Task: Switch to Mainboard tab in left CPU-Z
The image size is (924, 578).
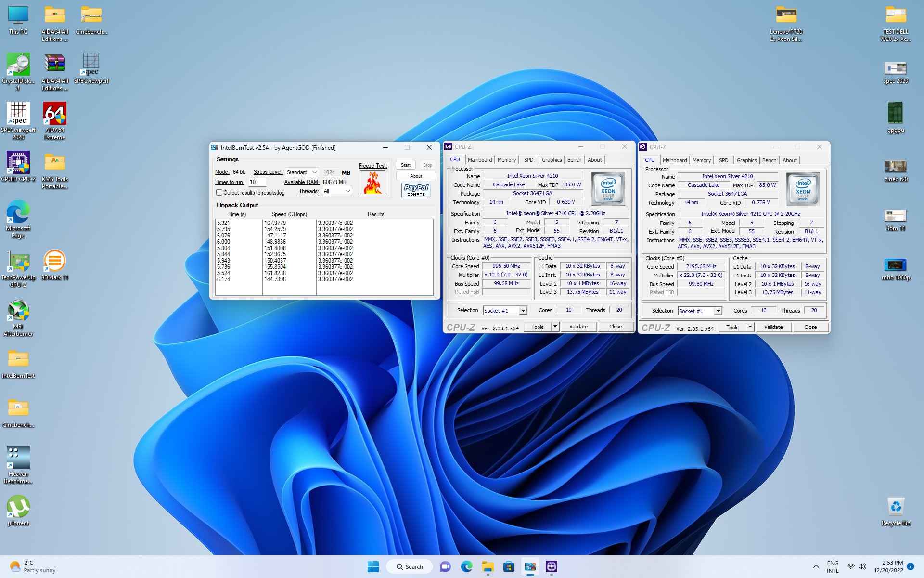Action: click(480, 160)
